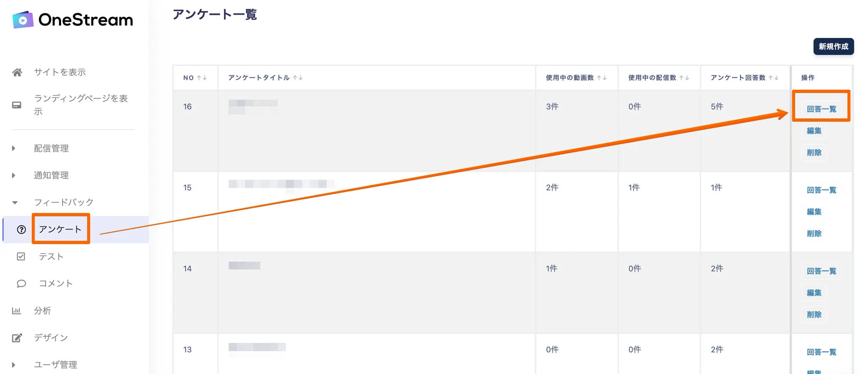The image size is (868, 374).
Task: Click the pencil edit icon for デザイン
Action: click(x=17, y=338)
